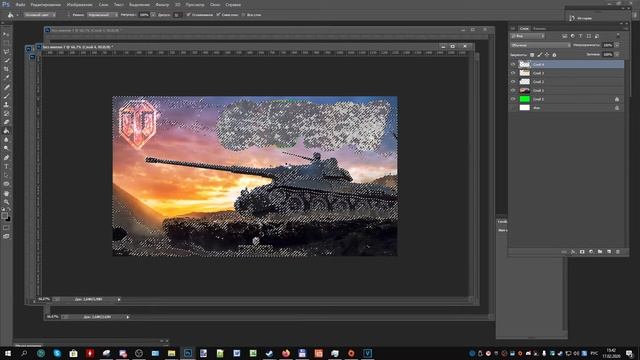Open the layer Fill dropdown arrow
The width and height of the screenshot is (640, 360).
pos(617,55)
